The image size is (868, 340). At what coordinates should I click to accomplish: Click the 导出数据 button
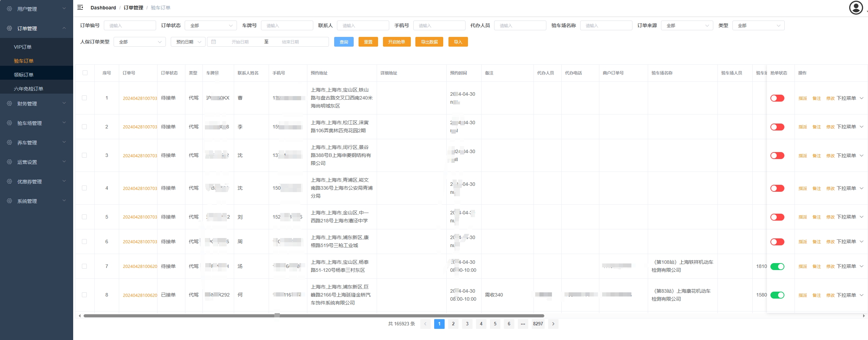(x=429, y=42)
